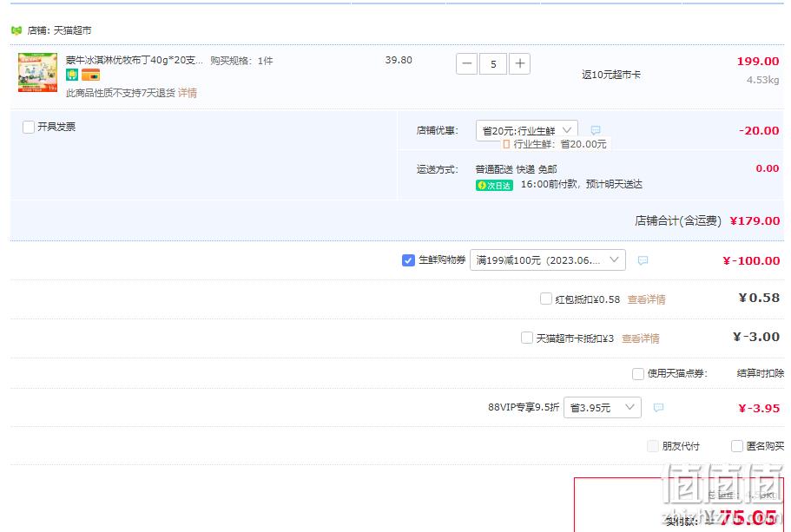Click the weight value 4.53kg
Screen dimensions: 791x532
coord(762,80)
